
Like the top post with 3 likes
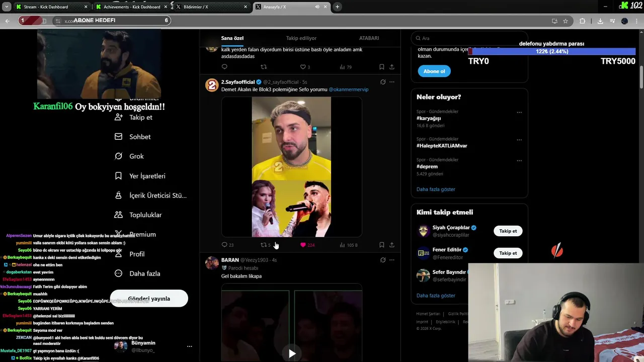pyautogui.click(x=303, y=67)
